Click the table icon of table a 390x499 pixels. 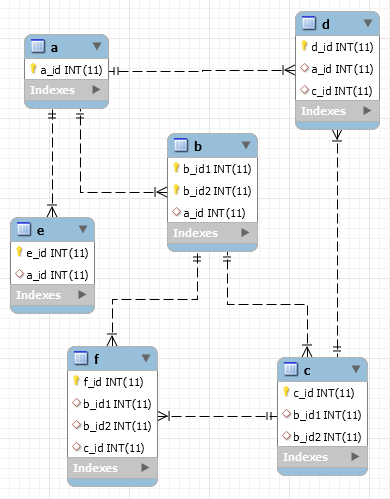point(38,46)
